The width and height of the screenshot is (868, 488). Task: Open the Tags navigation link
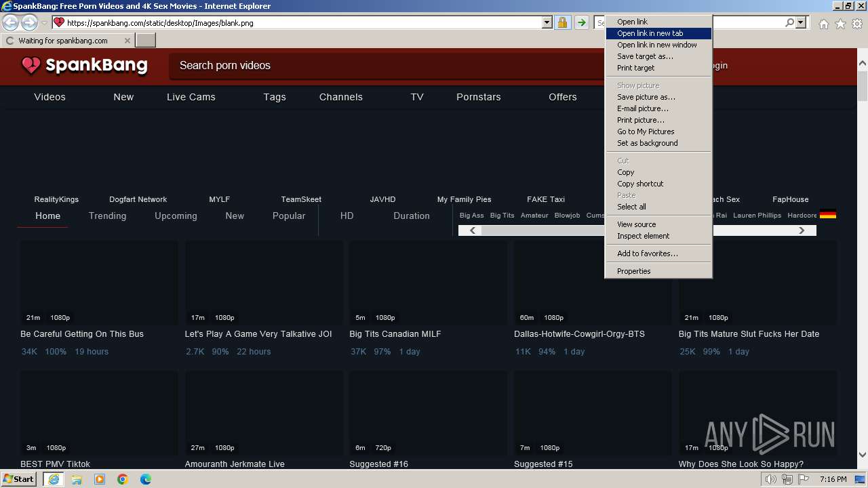pos(275,97)
